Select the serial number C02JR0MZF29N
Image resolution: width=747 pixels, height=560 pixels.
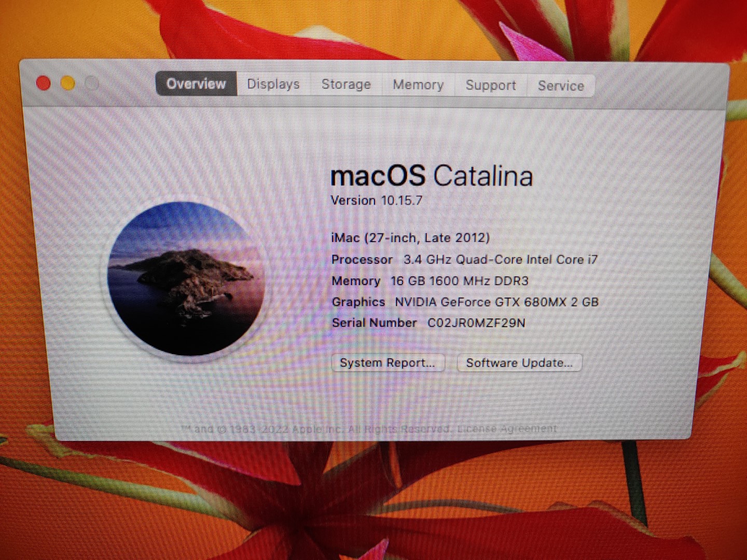pos(476,323)
